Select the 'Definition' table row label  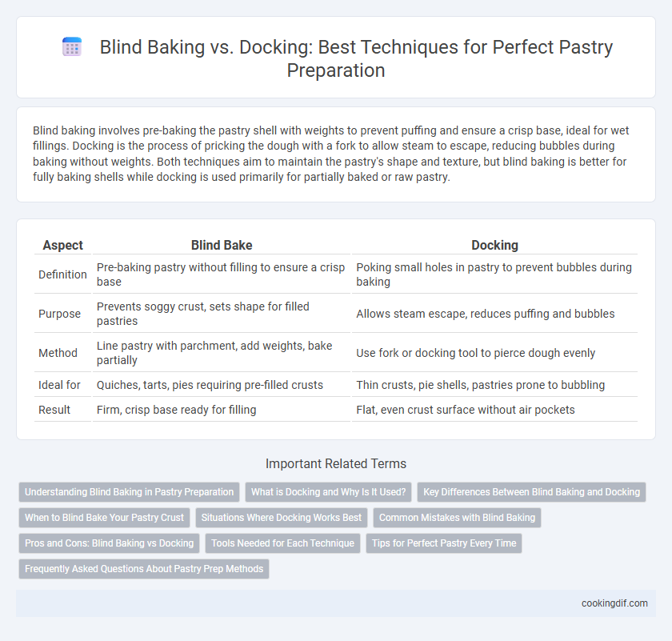(62, 274)
